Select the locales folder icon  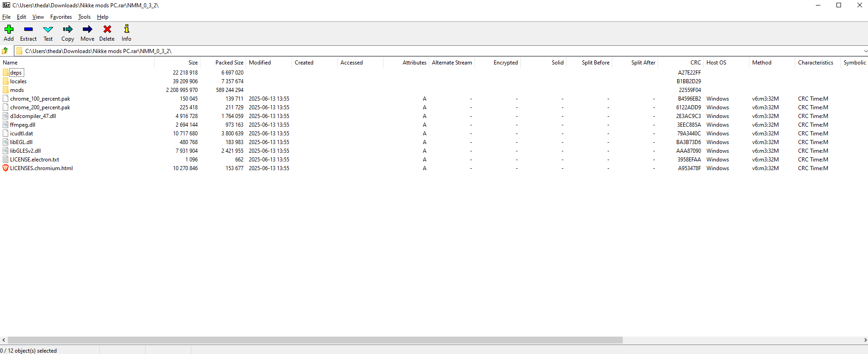point(5,81)
